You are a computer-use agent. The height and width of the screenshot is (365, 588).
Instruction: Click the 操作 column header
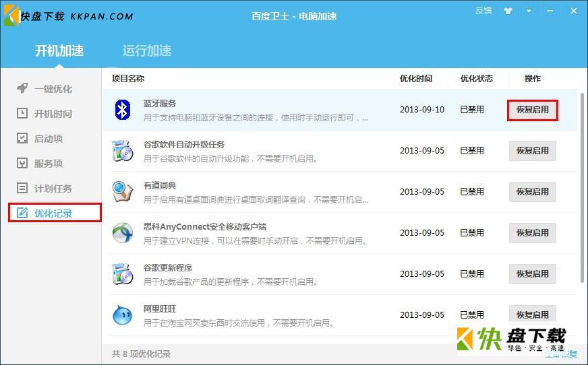(533, 78)
